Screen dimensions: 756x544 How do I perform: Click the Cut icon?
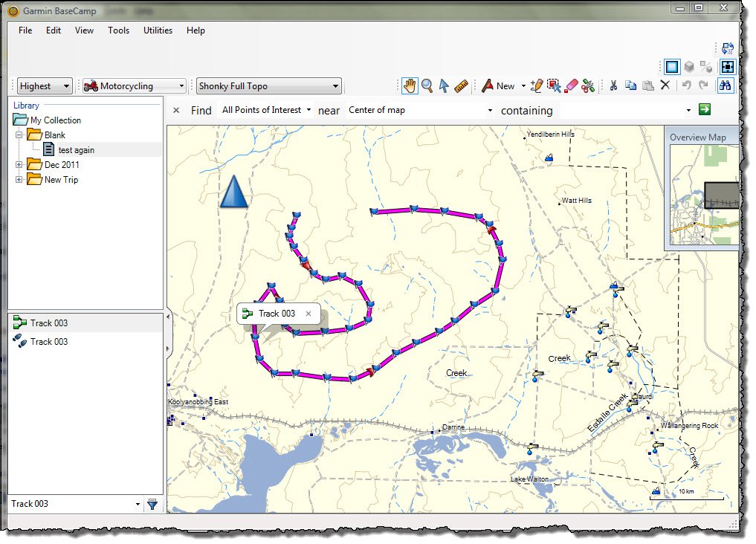(613, 85)
